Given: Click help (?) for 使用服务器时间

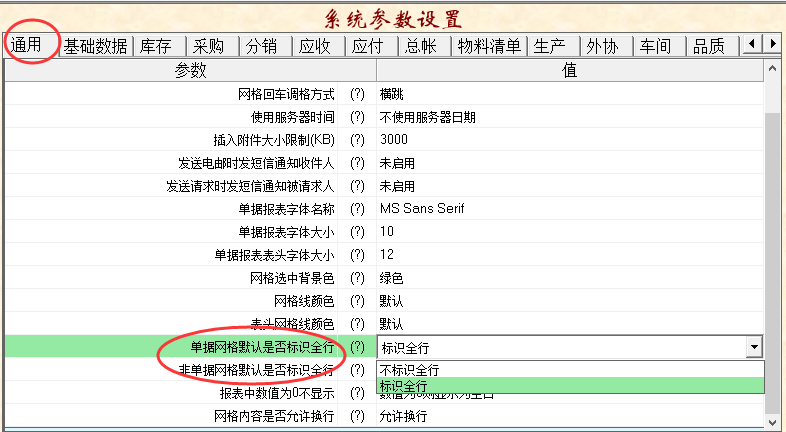Looking at the screenshot, I should click(x=357, y=117).
